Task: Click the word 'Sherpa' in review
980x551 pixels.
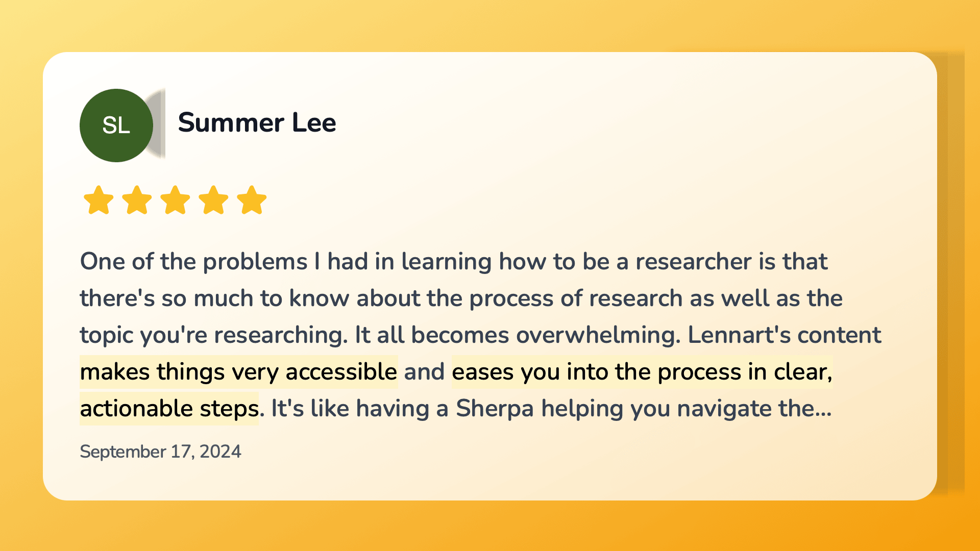Action: point(495,409)
